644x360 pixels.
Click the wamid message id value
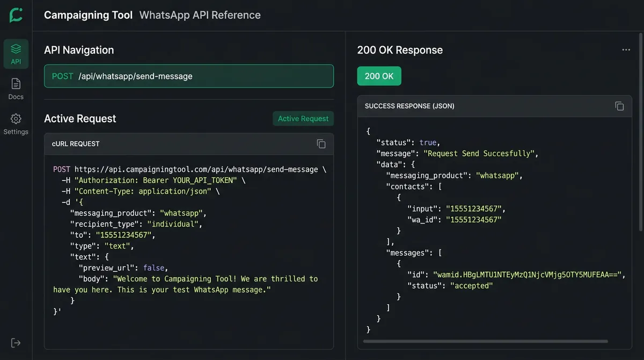[x=528, y=275]
